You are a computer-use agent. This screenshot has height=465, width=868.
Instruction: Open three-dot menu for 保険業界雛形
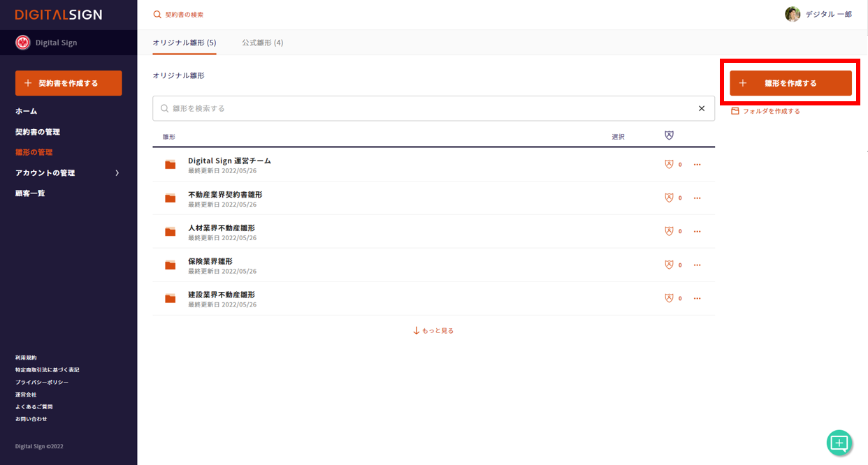(697, 265)
